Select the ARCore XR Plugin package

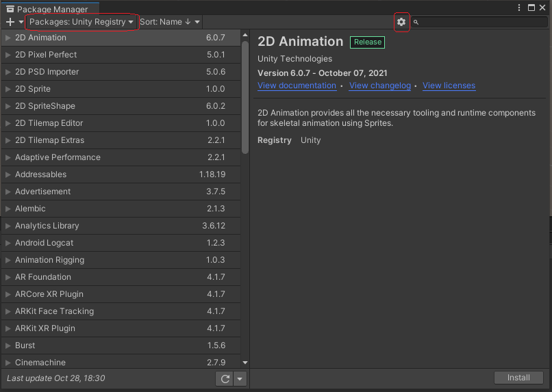(x=121, y=294)
